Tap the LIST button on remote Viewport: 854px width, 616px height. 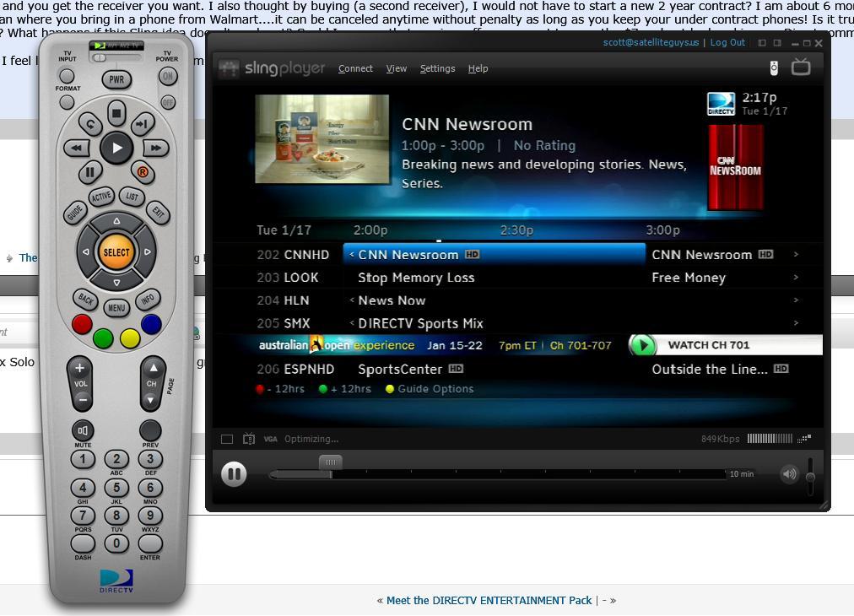coord(132,197)
